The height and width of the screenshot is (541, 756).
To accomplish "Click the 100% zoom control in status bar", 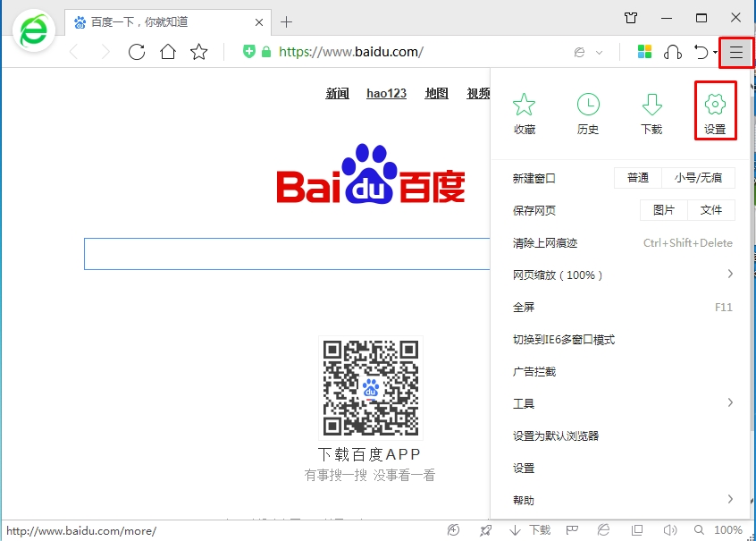I will pos(727,529).
